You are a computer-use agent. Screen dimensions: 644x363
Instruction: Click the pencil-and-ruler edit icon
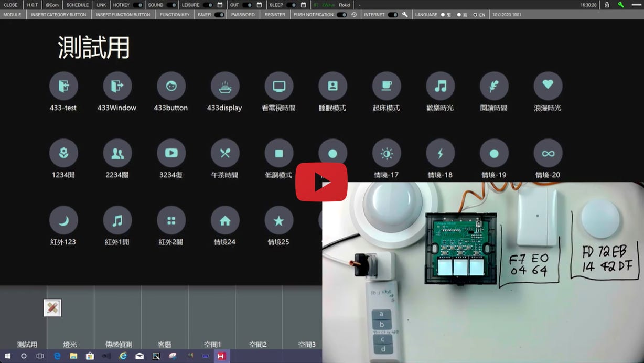click(x=52, y=308)
